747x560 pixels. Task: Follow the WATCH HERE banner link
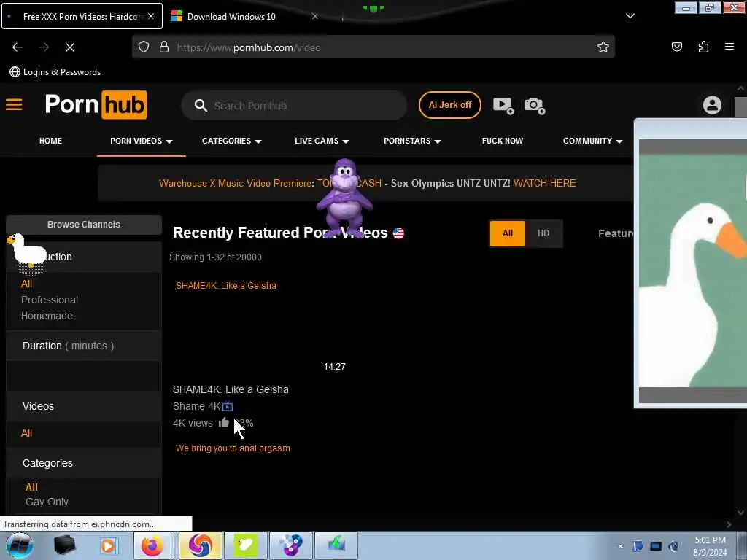[544, 183]
